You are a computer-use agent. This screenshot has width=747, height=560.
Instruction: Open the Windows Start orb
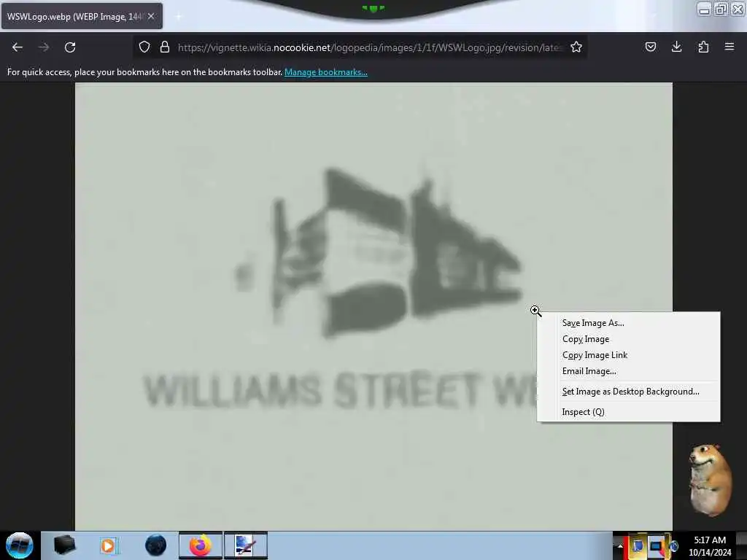coord(19,545)
